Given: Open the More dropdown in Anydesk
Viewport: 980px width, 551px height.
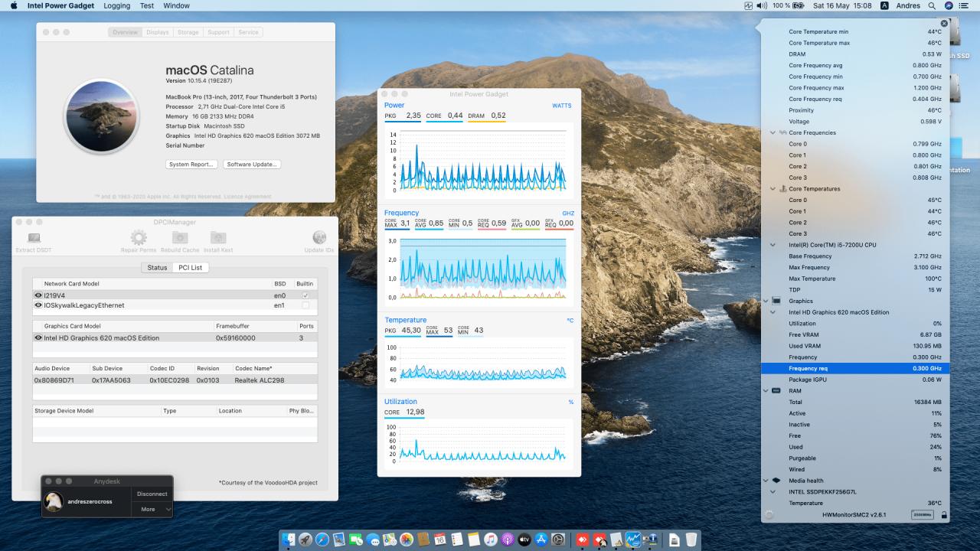Looking at the screenshot, I should [x=152, y=509].
